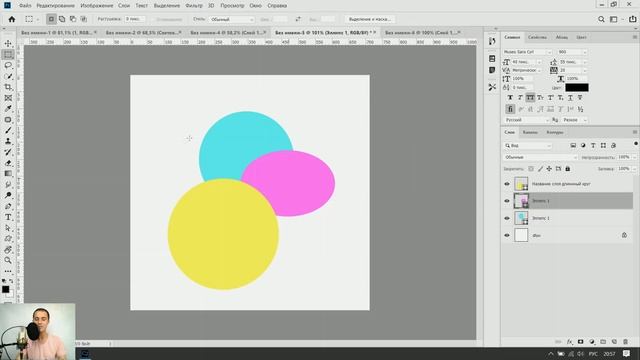Open the Фильтр menu

pyautogui.click(x=194, y=6)
